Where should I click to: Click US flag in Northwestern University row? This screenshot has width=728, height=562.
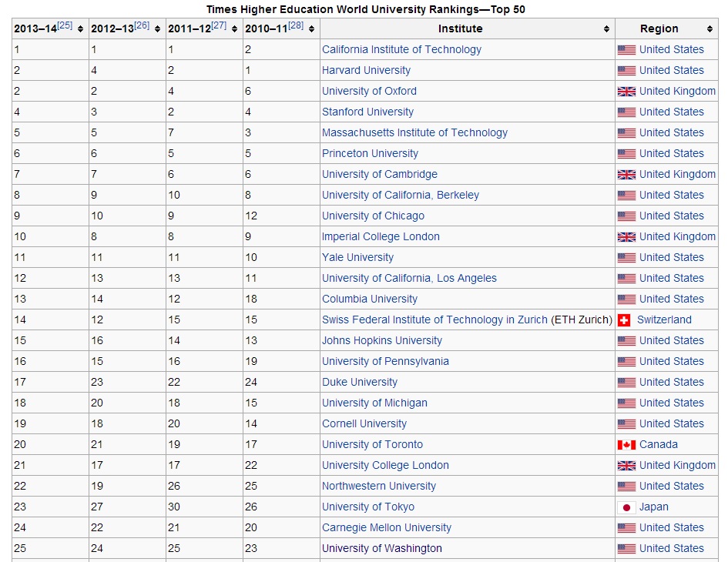click(x=627, y=487)
